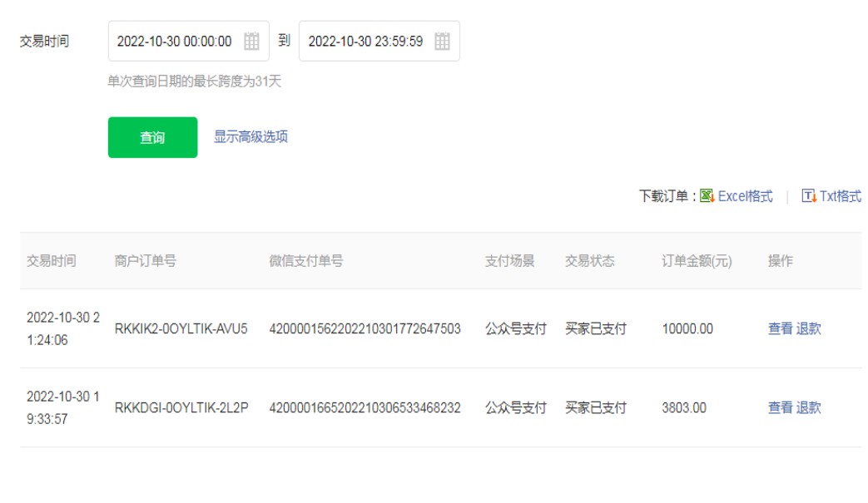Select merchant order number RKKIK2-0OYLTIK-AVU5

pyautogui.click(x=181, y=328)
